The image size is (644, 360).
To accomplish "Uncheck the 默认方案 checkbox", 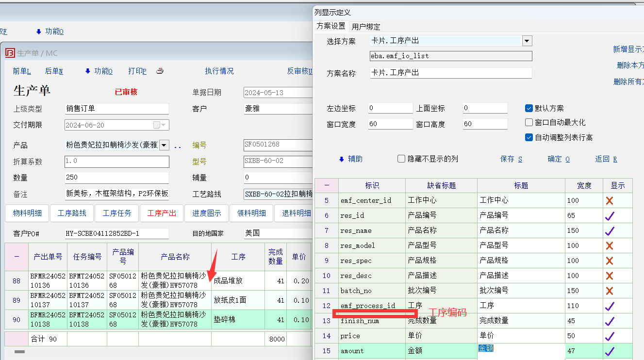I will pos(529,108).
